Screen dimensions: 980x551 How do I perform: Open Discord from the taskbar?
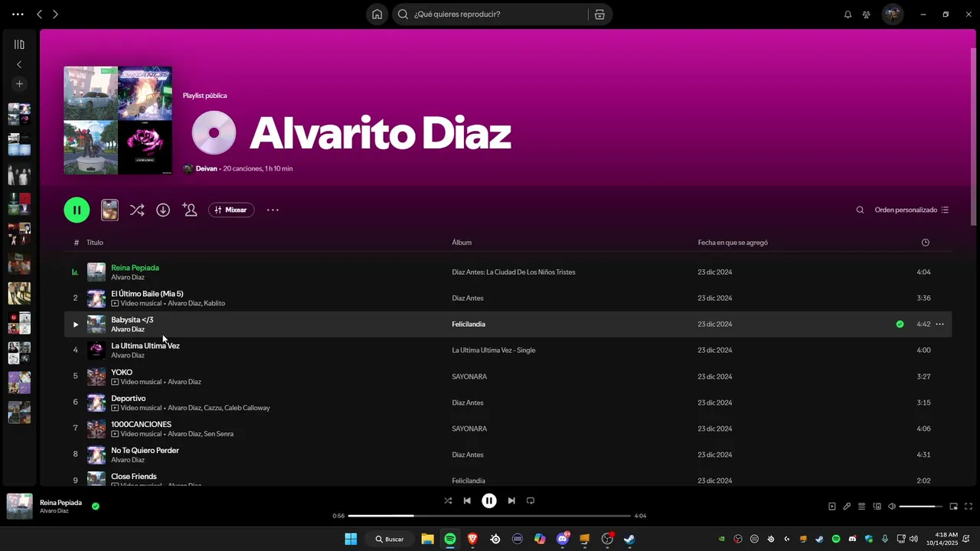click(563, 539)
